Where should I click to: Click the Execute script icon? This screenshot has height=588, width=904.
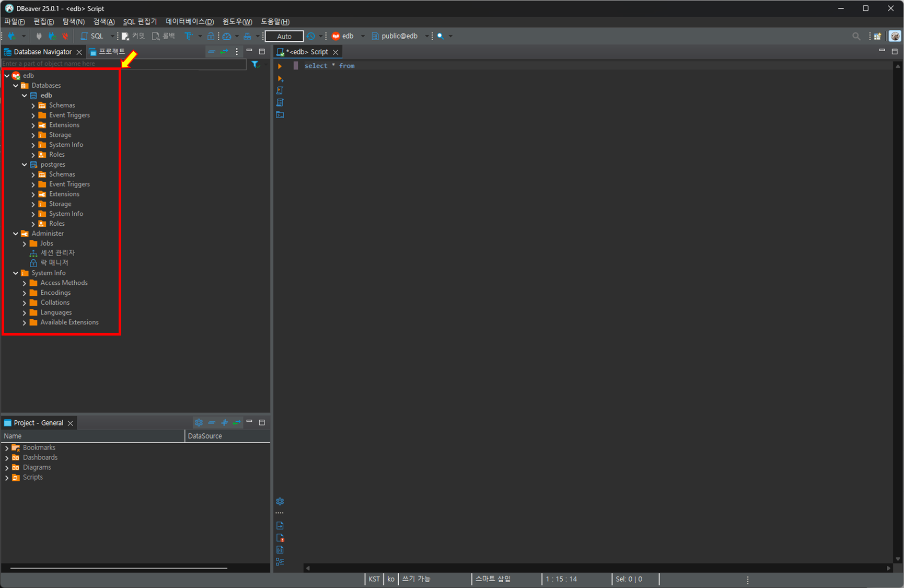[x=280, y=90]
